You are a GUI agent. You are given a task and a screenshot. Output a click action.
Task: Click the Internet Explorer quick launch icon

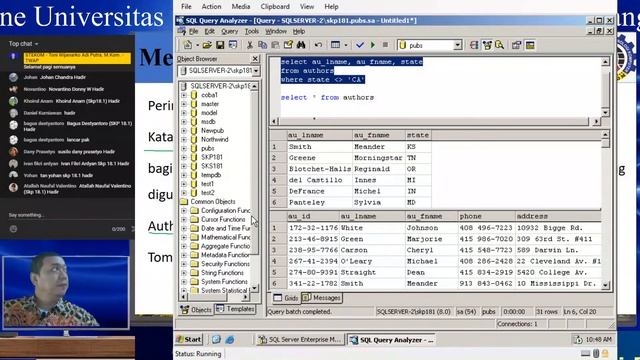coord(230,340)
